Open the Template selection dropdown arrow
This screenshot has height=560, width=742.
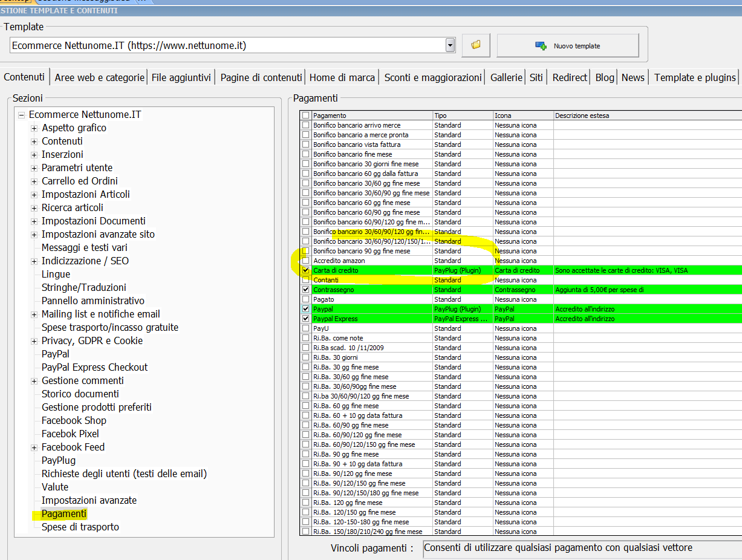pos(450,45)
